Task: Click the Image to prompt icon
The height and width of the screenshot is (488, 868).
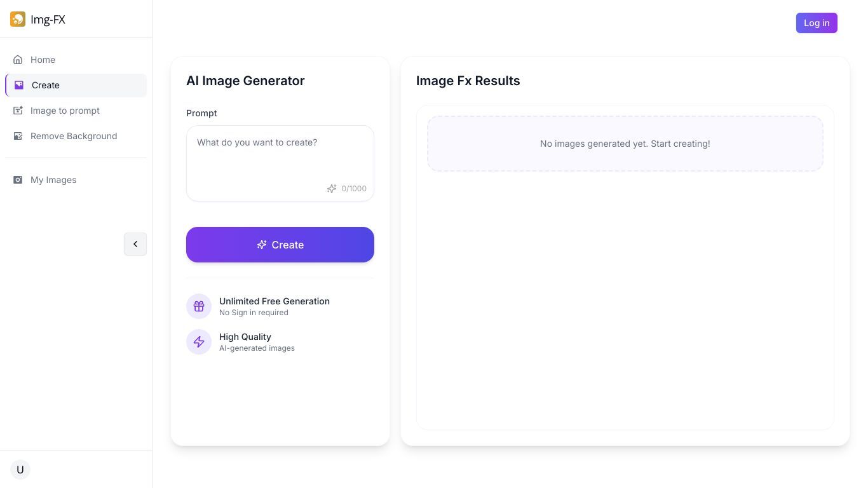Action: pyautogui.click(x=18, y=111)
